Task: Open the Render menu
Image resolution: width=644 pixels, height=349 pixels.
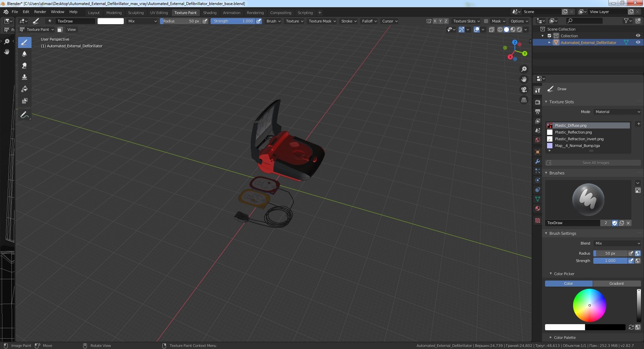Action: pos(40,12)
